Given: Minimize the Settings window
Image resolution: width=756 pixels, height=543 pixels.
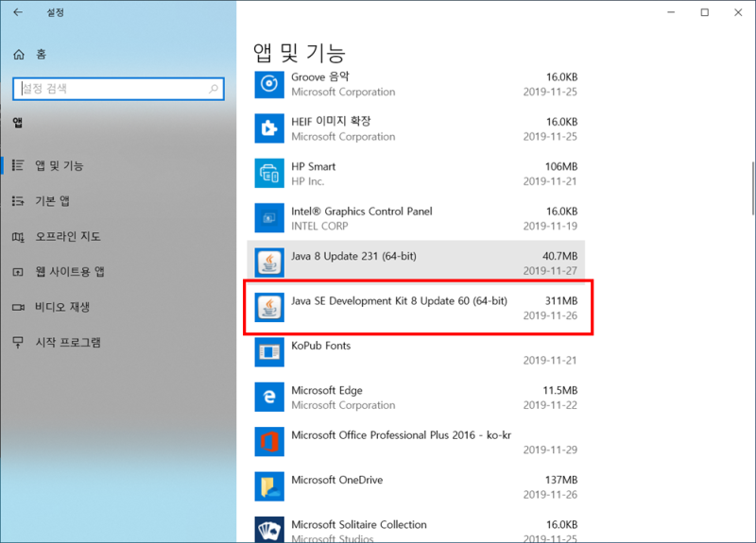Looking at the screenshot, I should coord(671,12).
